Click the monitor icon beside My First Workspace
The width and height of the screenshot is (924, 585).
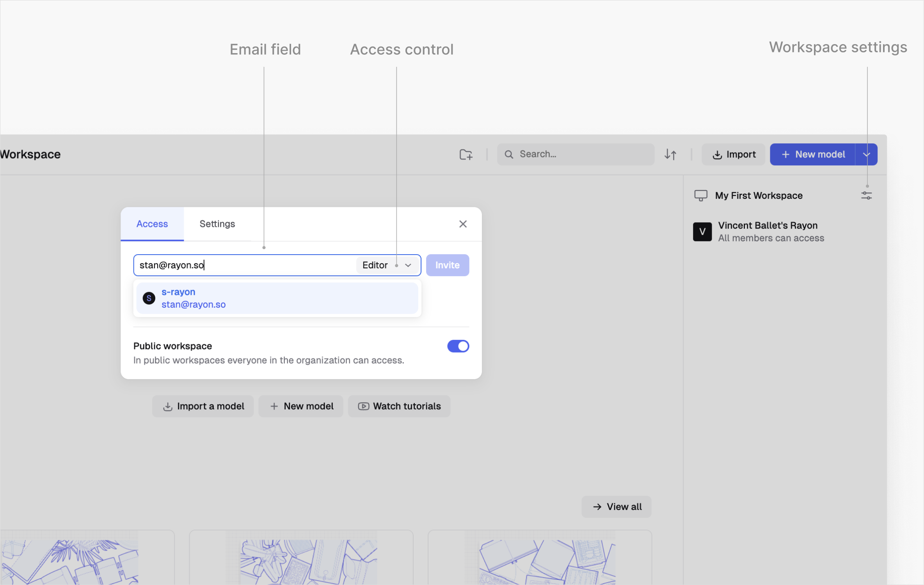[700, 195]
